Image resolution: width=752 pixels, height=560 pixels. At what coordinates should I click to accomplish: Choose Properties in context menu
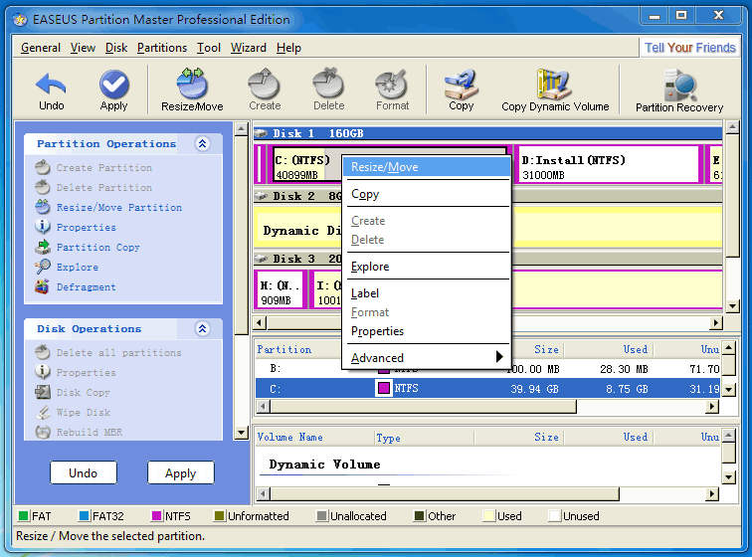(426, 331)
